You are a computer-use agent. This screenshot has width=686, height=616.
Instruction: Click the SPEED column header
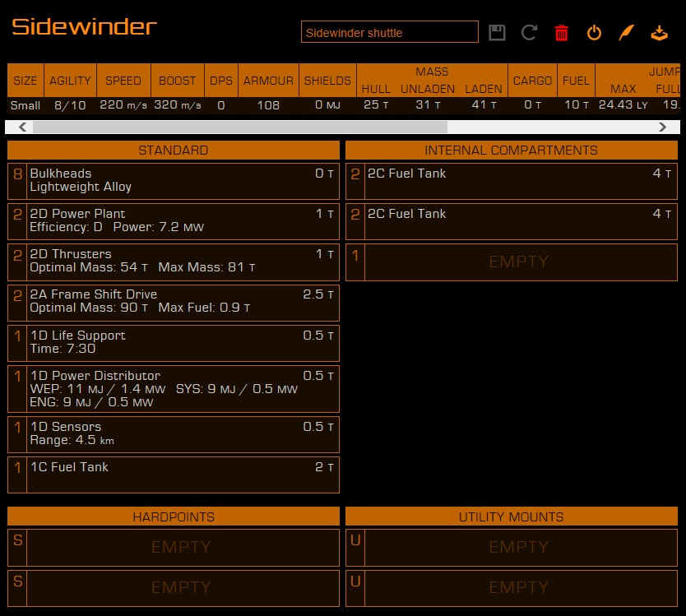pyautogui.click(x=123, y=81)
